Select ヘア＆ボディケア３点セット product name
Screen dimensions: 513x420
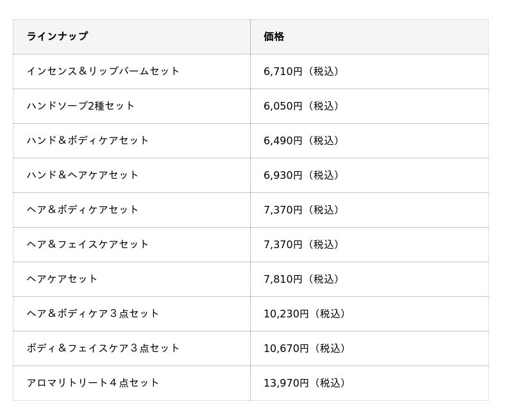coord(93,314)
